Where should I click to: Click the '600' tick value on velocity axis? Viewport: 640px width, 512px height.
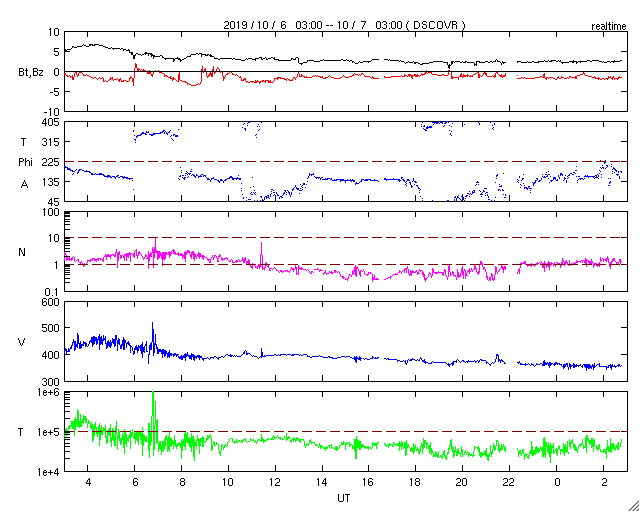[51, 302]
